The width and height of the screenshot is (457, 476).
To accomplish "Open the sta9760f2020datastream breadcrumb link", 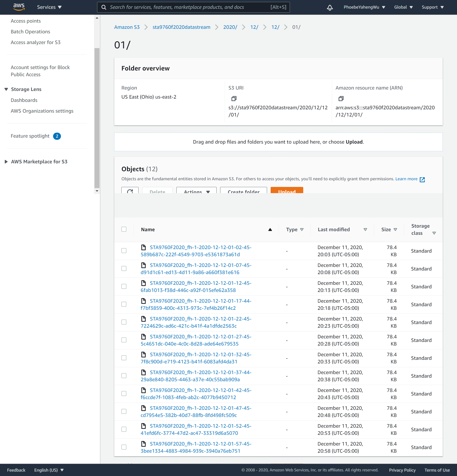I will click(181, 27).
